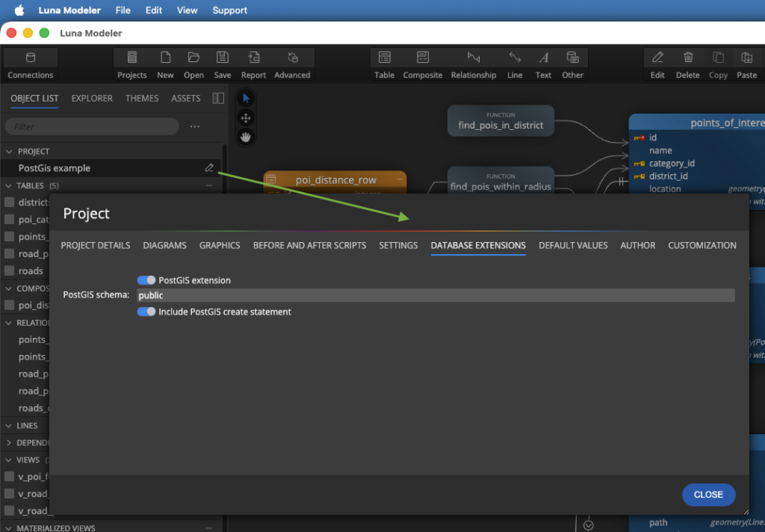Select the Relationship tool
The height and width of the screenshot is (532, 765).
[474, 64]
